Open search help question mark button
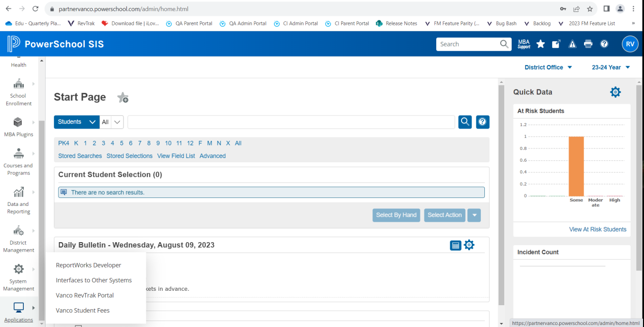 (x=482, y=122)
